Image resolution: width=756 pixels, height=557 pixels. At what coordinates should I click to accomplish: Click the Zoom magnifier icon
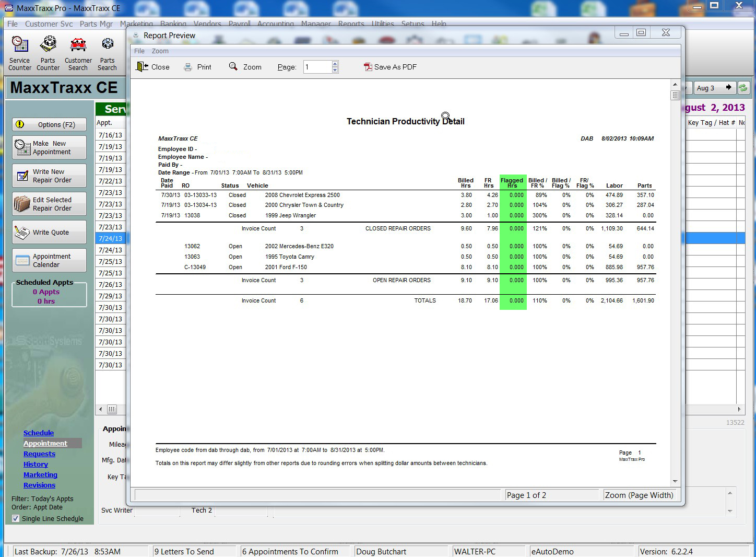point(233,66)
